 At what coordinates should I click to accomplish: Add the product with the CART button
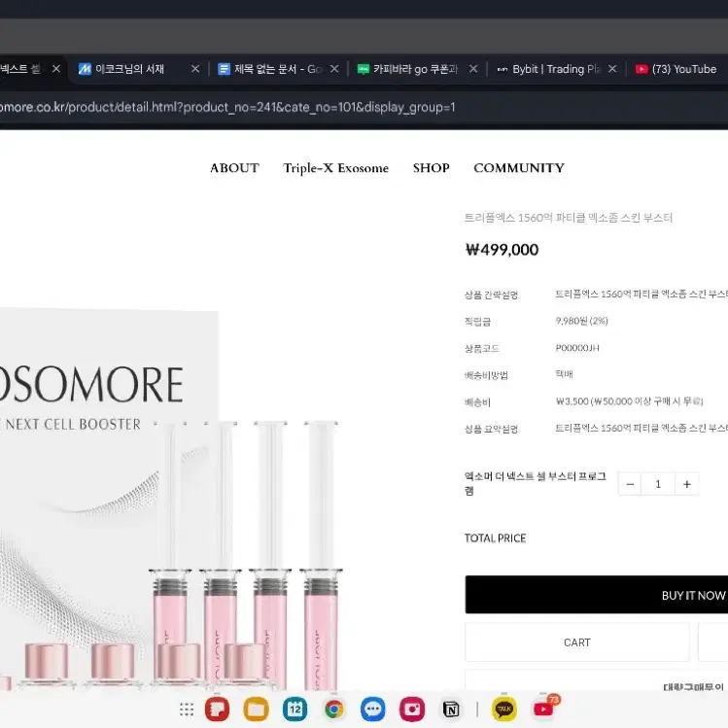tap(577, 642)
